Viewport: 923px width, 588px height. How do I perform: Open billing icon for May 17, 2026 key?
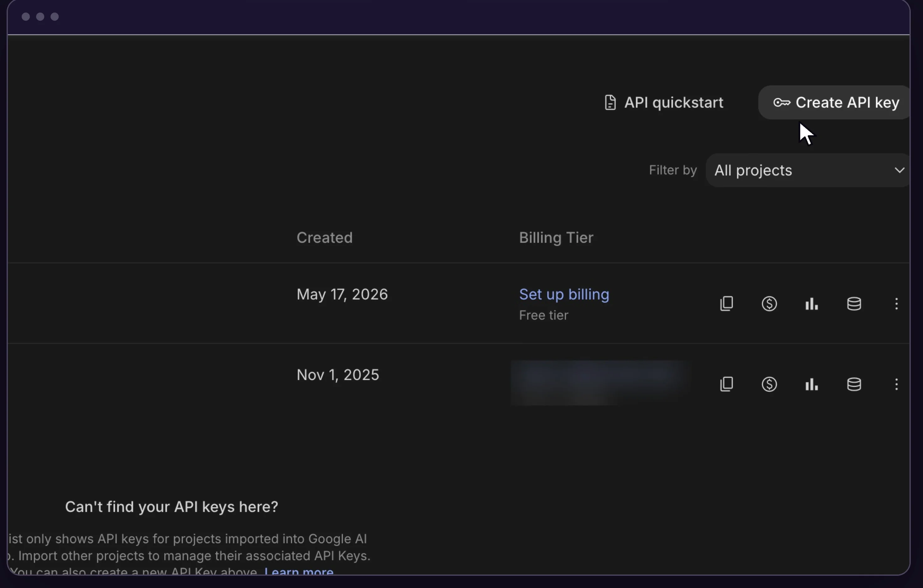pos(769,304)
